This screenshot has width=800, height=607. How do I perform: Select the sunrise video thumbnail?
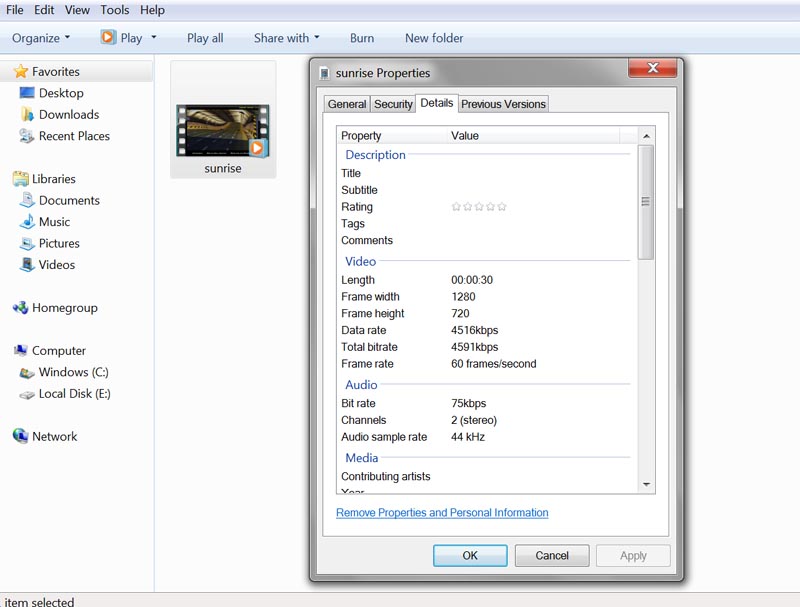click(222, 131)
